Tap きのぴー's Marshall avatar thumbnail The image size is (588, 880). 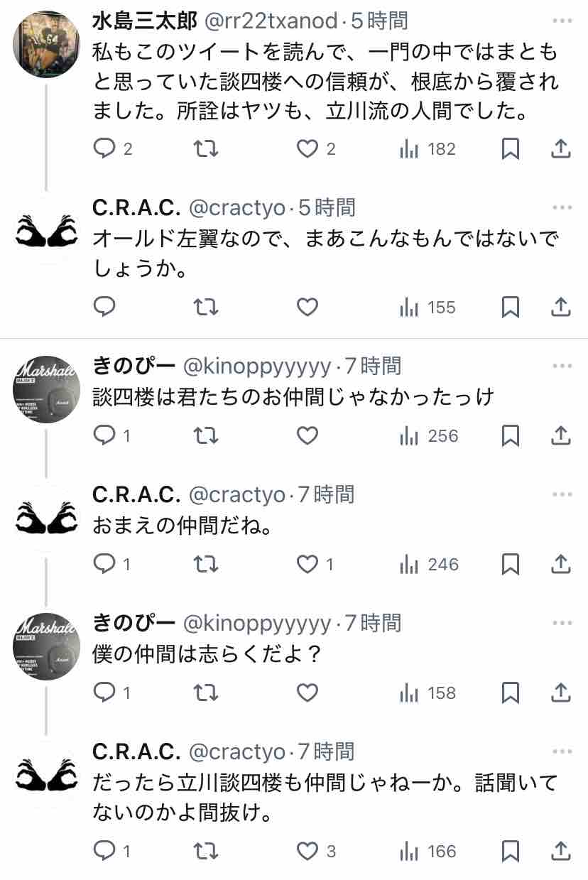(x=46, y=389)
